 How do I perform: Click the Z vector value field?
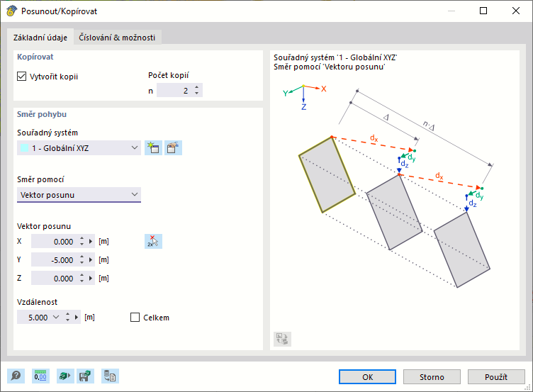55,278
